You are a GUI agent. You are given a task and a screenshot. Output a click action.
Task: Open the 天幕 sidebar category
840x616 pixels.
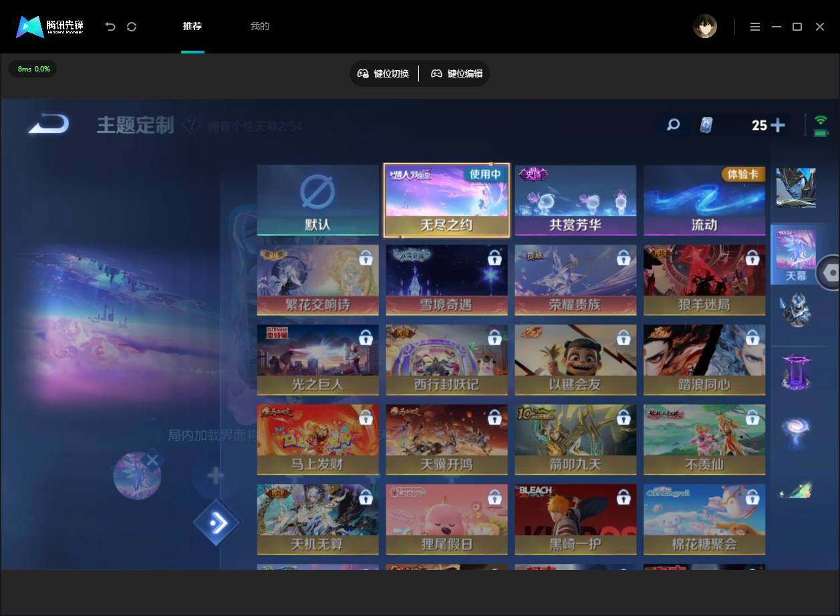click(x=795, y=255)
